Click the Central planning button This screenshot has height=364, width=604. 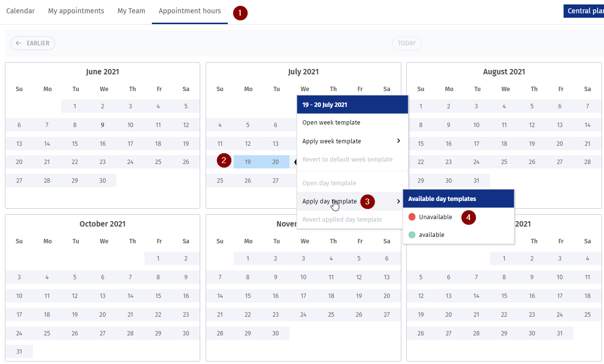click(585, 11)
